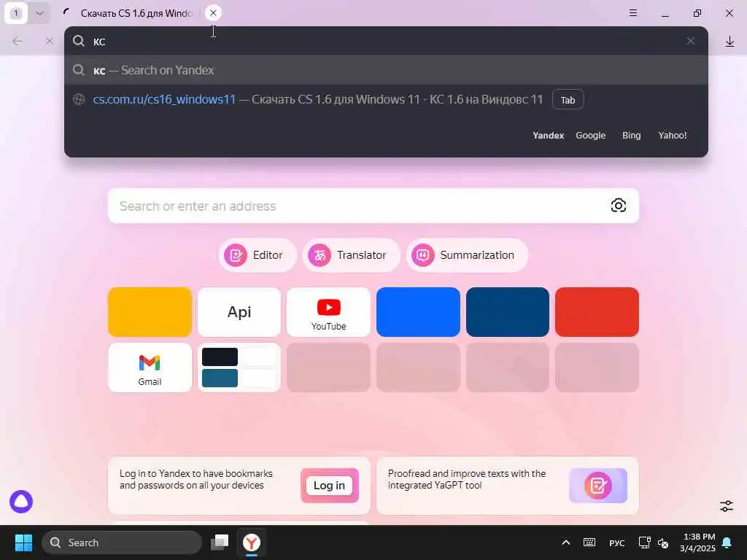Screen dimensions: 747x560
Task: Open the folder tile with dark thumbnails
Action: pos(239,367)
